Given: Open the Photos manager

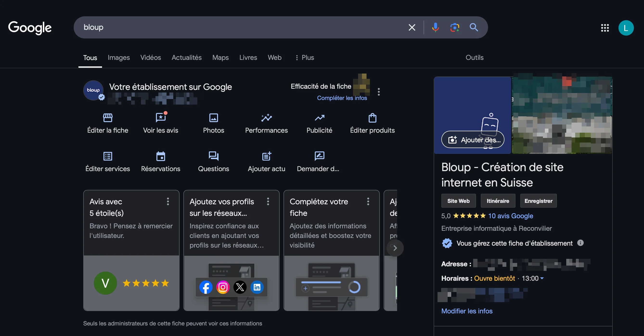Looking at the screenshot, I should coord(213,123).
